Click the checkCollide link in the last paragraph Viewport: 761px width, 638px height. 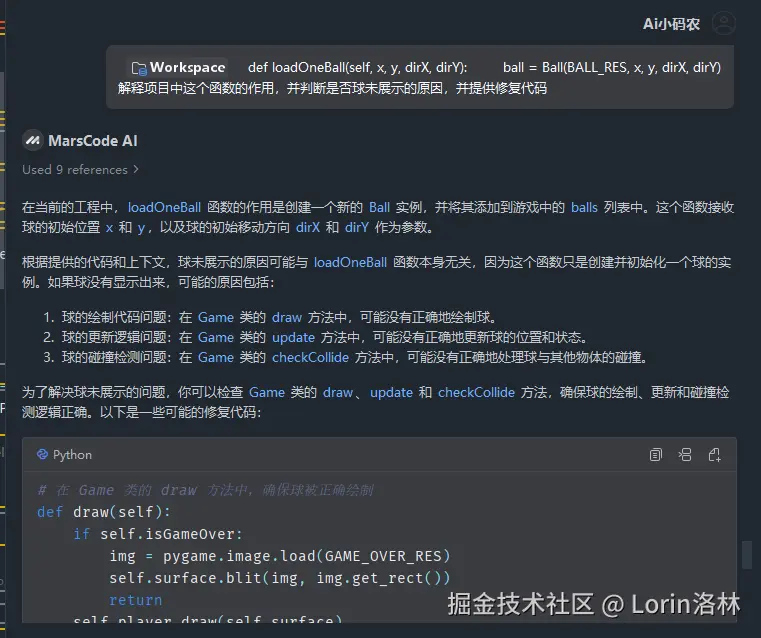click(x=476, y=393)
